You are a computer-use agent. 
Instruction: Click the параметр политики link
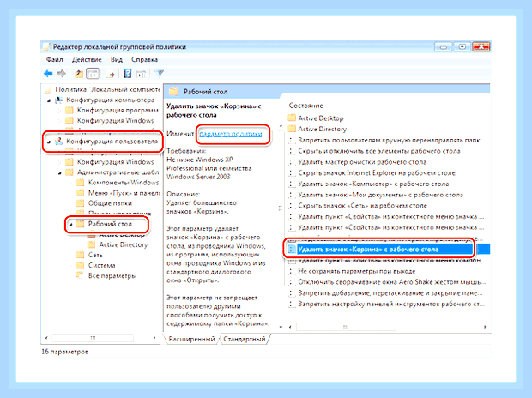point(231,134)
